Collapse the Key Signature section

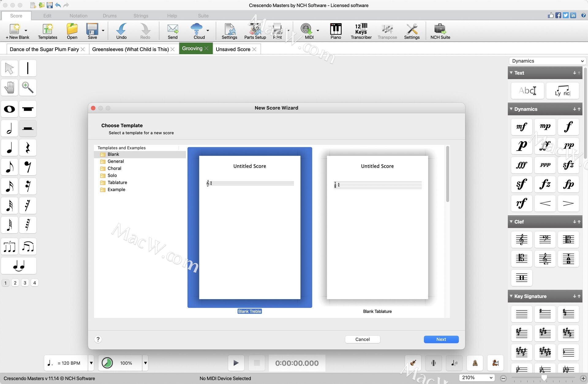(x=511, y=296)
